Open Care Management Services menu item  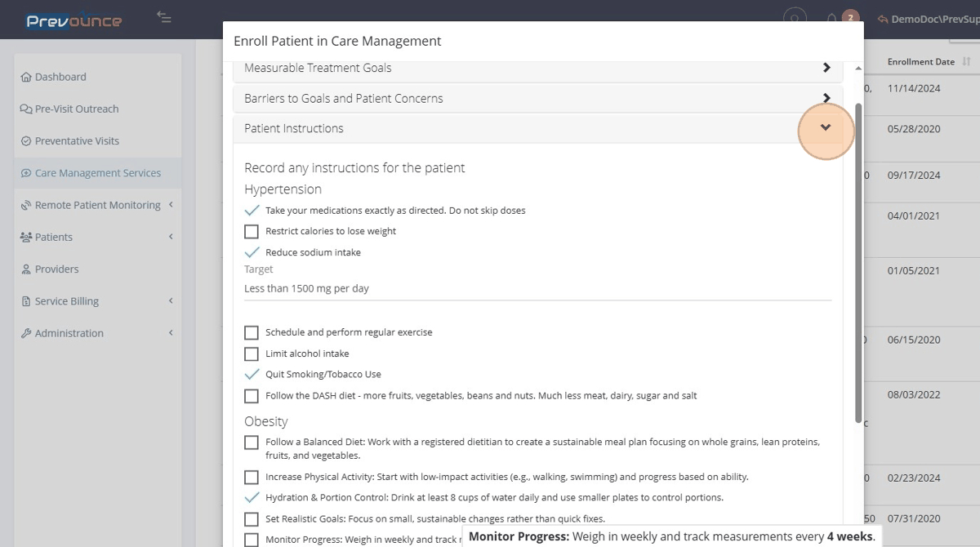click(x=98, y=173)
